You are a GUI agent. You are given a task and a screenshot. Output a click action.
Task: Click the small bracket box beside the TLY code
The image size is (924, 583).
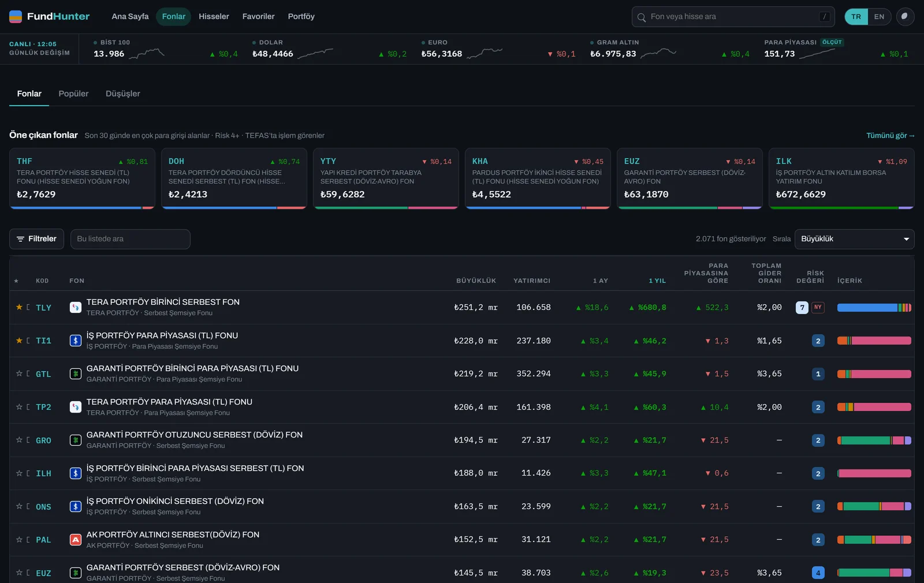tap(28, 308)
